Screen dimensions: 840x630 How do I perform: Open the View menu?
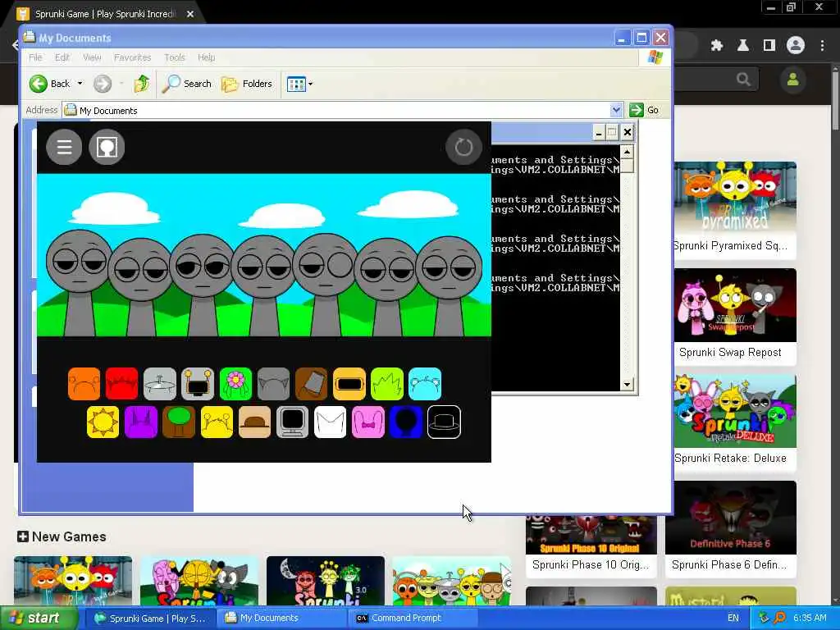(x=92, y=57)
